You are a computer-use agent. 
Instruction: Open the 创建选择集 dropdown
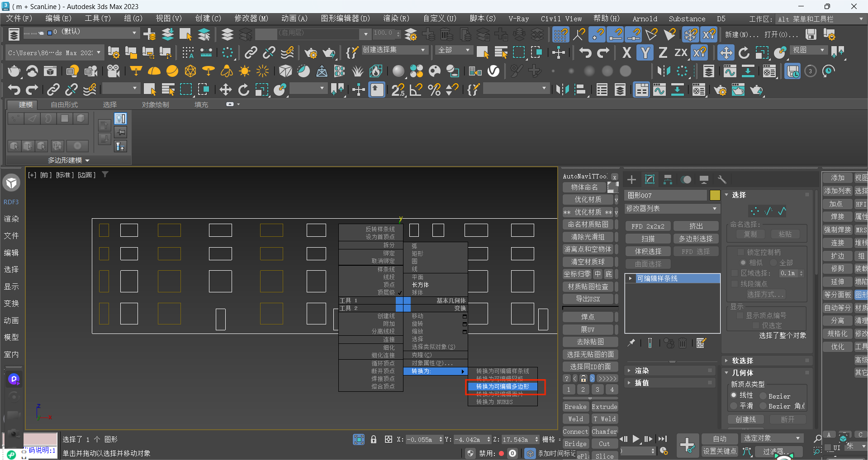(x=394, y=50)
